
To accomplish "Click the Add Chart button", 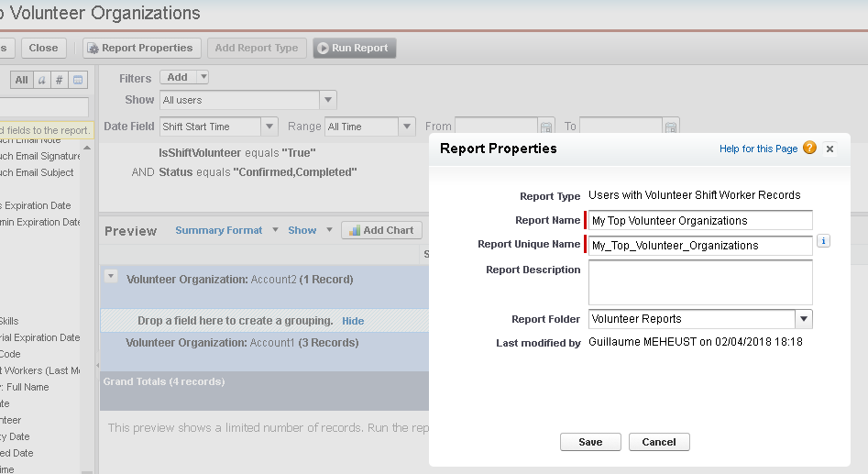I will tap(382, 230).
